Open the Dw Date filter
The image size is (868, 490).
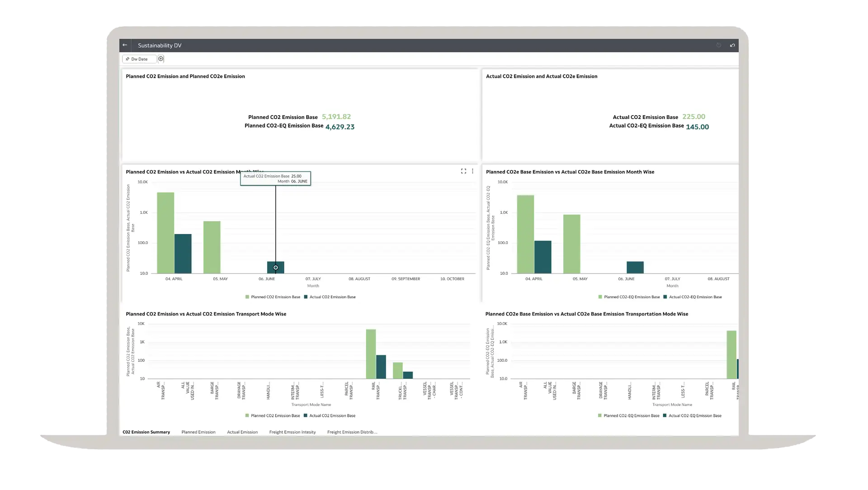tap(140, 59)
